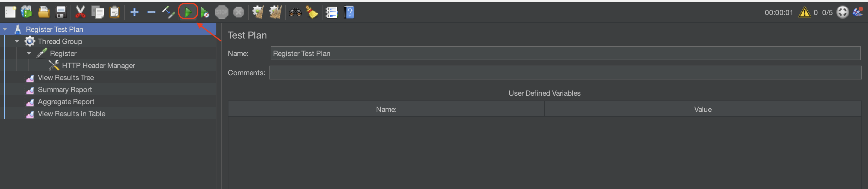Screen dimensions: 868x189
Task: Click the warning triangle log indicator
Action: pos(804,12)
